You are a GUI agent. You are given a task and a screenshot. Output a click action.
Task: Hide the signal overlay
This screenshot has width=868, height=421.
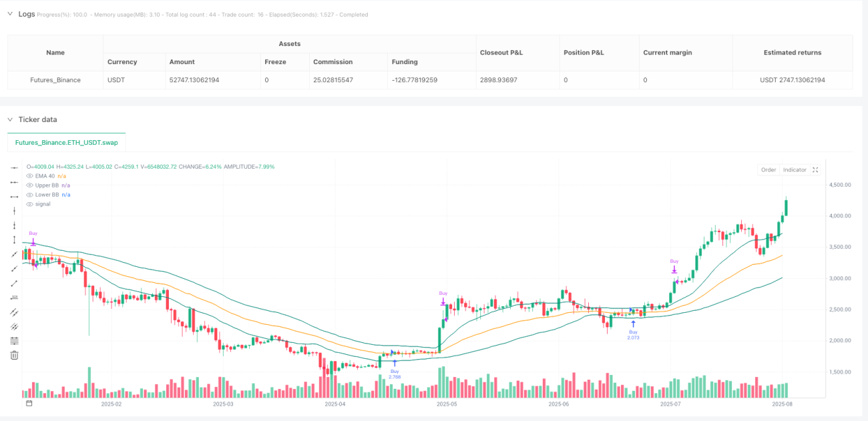[29, 203]
